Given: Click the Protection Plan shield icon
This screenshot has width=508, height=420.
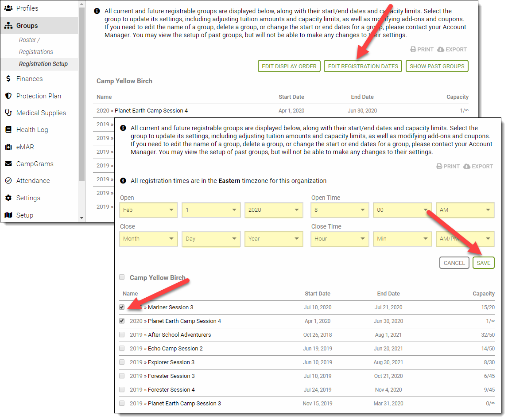Looking at the screenshot, I should (8, 96).
